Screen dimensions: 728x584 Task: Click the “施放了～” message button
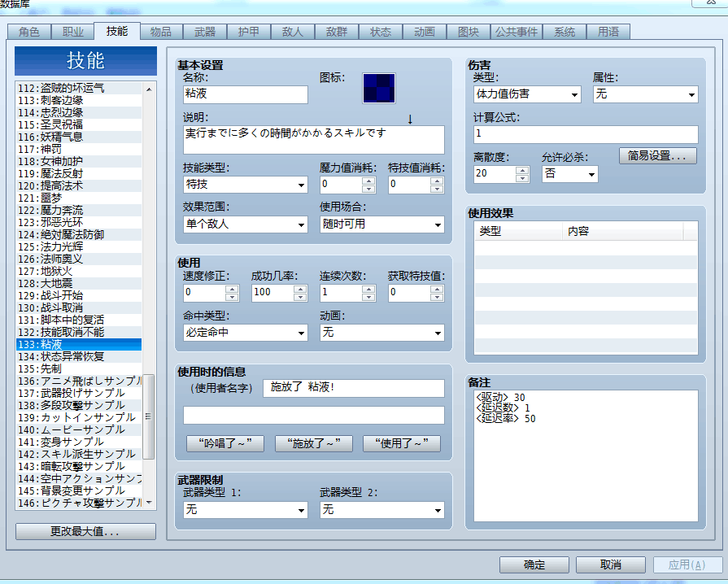tap(313, 443)
